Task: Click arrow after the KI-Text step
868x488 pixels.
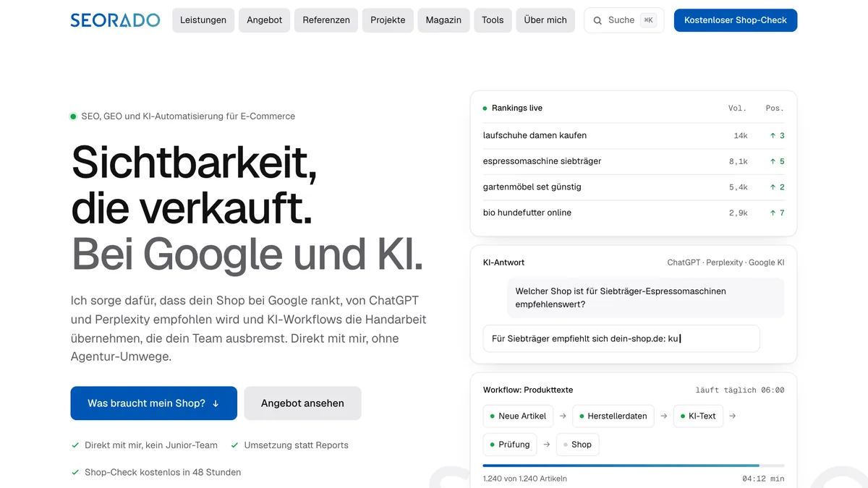Action: coord(733,416)
